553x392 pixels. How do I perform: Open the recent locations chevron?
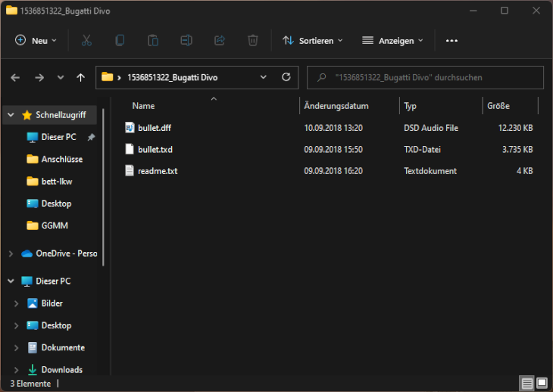click(x=61, y=77)
